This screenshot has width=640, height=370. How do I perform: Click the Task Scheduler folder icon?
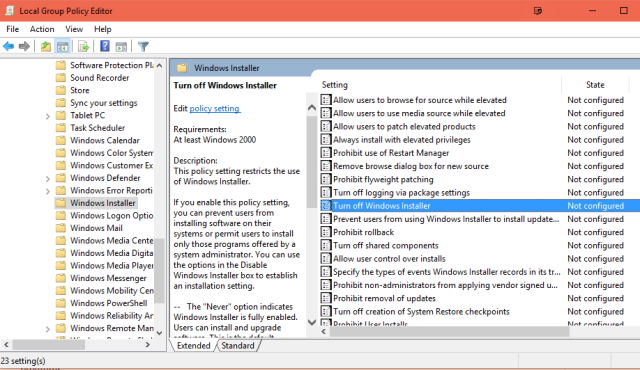coord(61,128)
